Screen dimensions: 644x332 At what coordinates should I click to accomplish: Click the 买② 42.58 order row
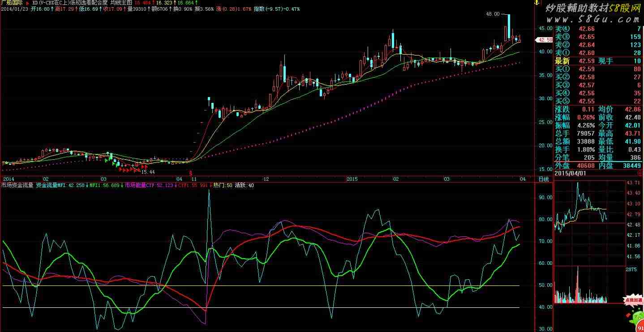click(x=598, y=77)
